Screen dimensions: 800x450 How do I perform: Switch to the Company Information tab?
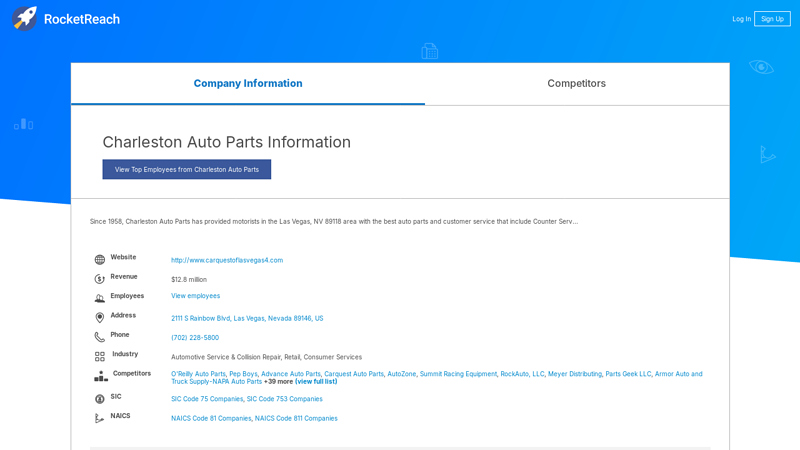(x=248, y=84)
